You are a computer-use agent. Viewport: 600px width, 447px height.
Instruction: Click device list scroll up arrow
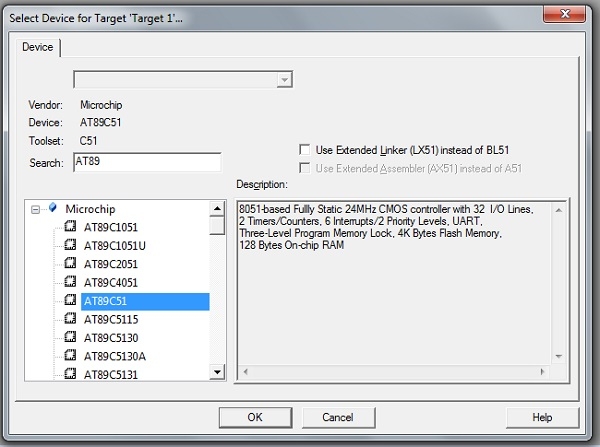point(217,209)
